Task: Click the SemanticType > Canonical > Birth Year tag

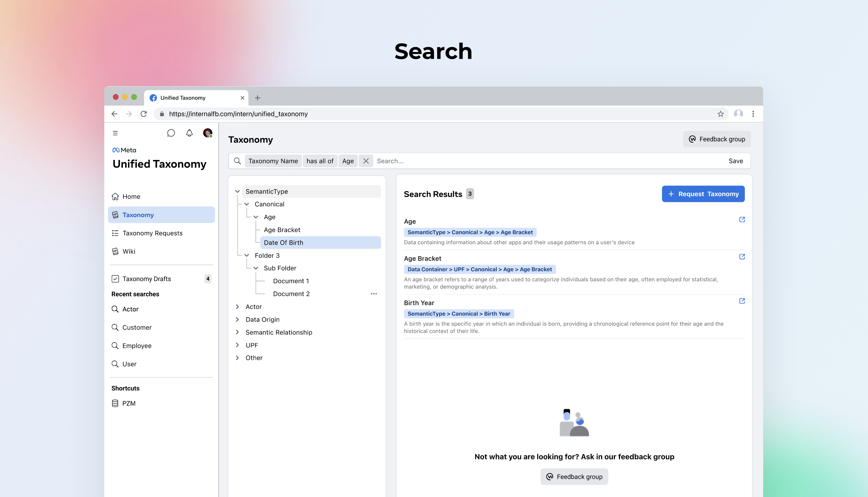Action: 459,314
